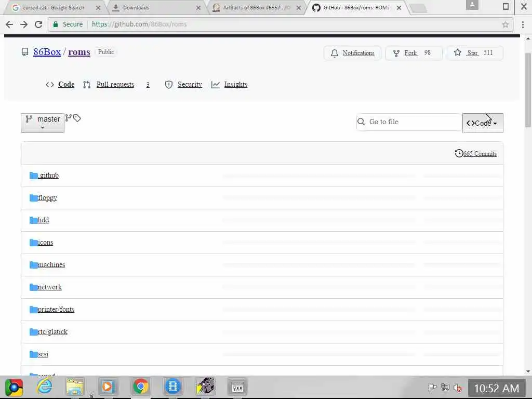
Task: Open the scsi folder link
Action: [43, 354]
